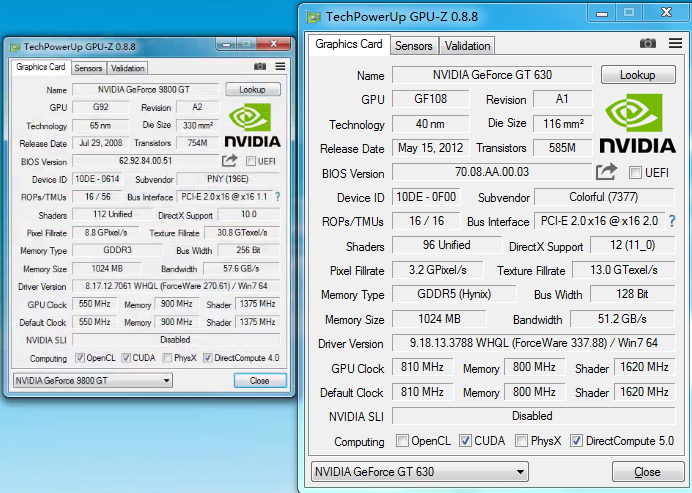This screenshot has height=493, width=692.
Task: Take screenshot via camera icon in GT 630 window
Action: [647, 43]
